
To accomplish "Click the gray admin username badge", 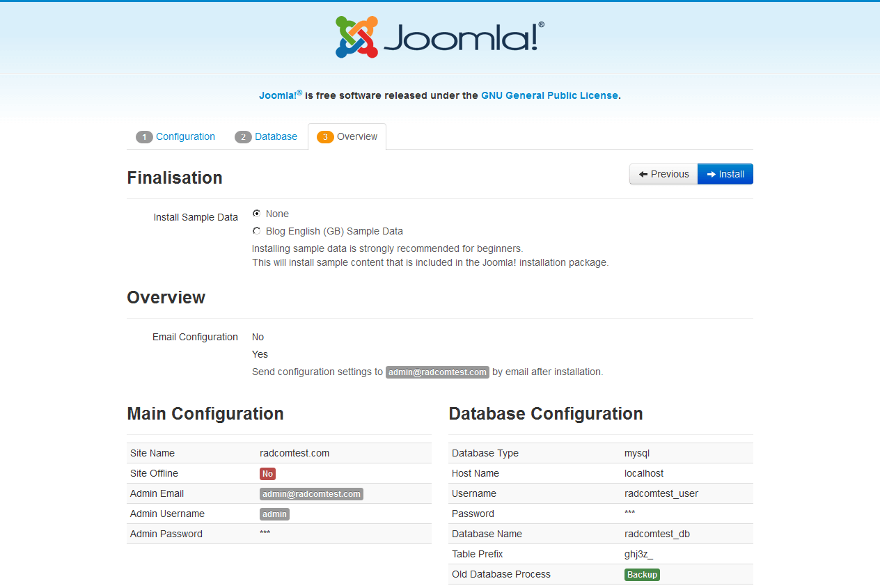I will 274,514.
